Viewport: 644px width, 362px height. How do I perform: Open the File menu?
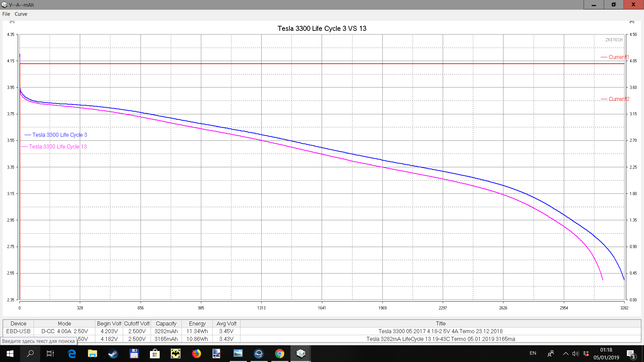[x=6, y=14]
